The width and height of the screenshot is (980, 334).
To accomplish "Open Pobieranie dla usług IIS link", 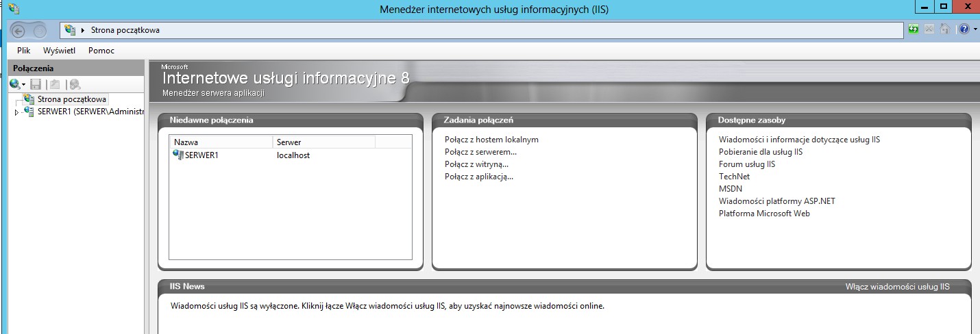I will 760,152.
